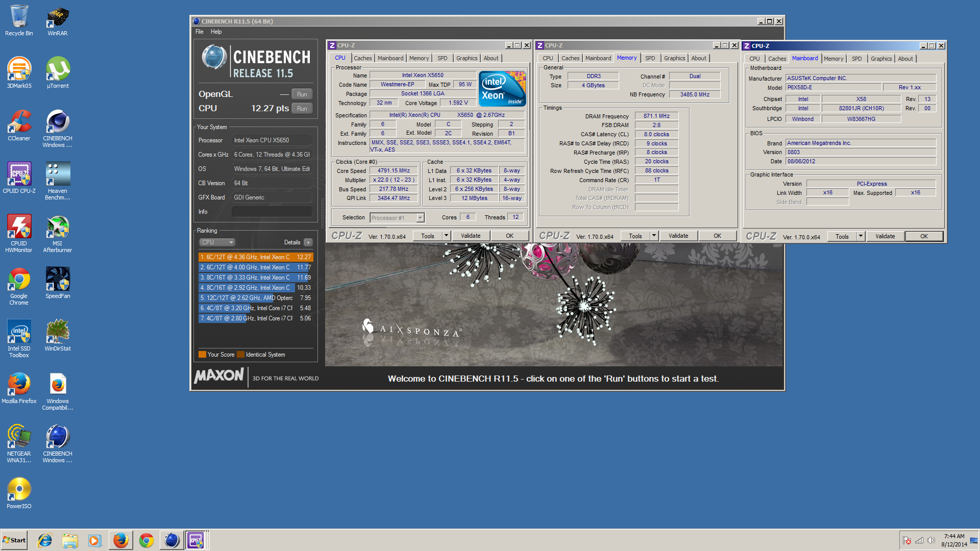Select ranking entry 6C/12T @ 4.36 GHz
Image resolution: width=980 pixels, height=551 pixels.
(x=256, y=257)
